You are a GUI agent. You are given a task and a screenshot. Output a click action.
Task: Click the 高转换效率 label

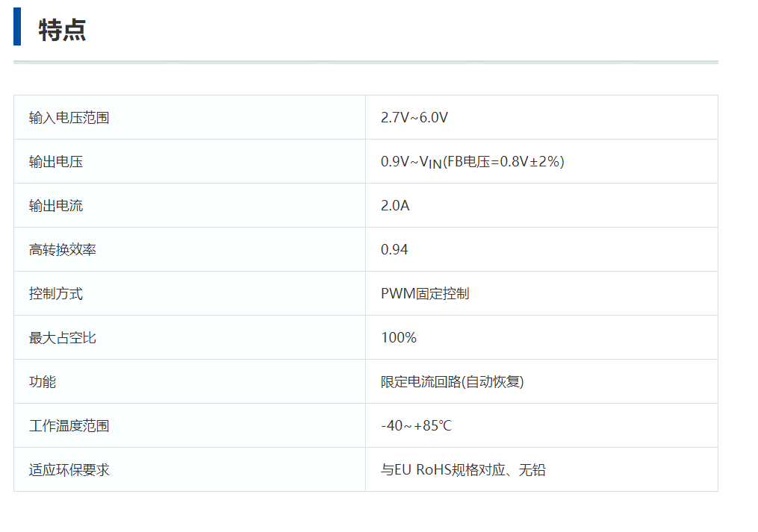[x=58, y=249]
